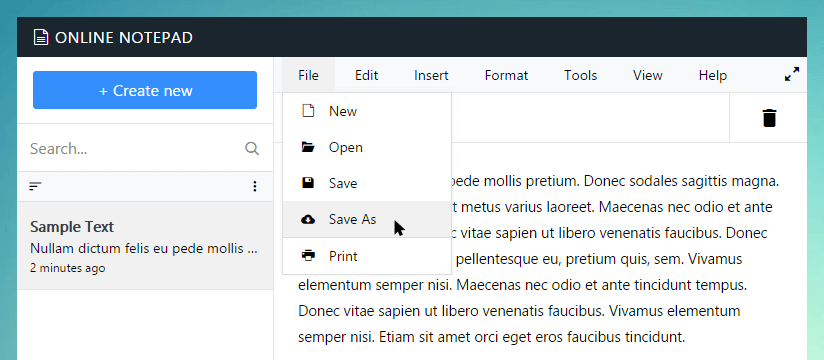This screenshot has height=360, width=824.
Task: Open the View menu
Action: [x=647, y=76]
